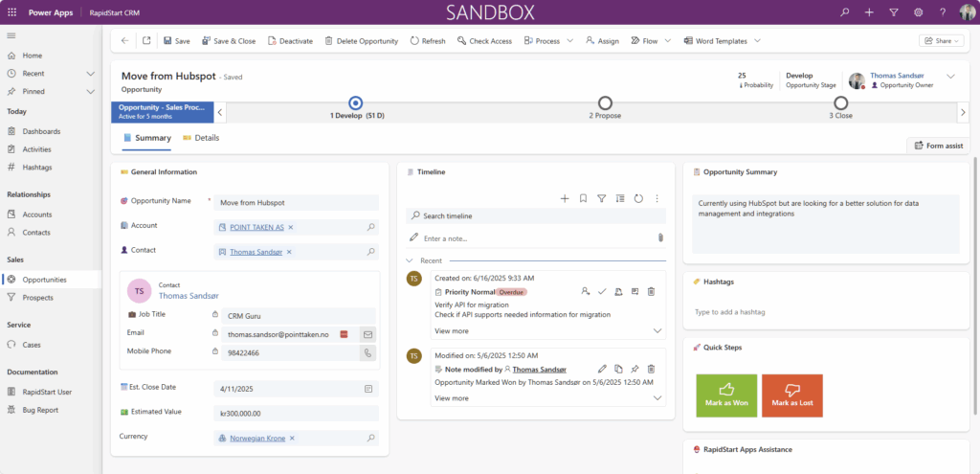Click Deactivate in the command bar
980x474 pixels.
pos(290,40)
